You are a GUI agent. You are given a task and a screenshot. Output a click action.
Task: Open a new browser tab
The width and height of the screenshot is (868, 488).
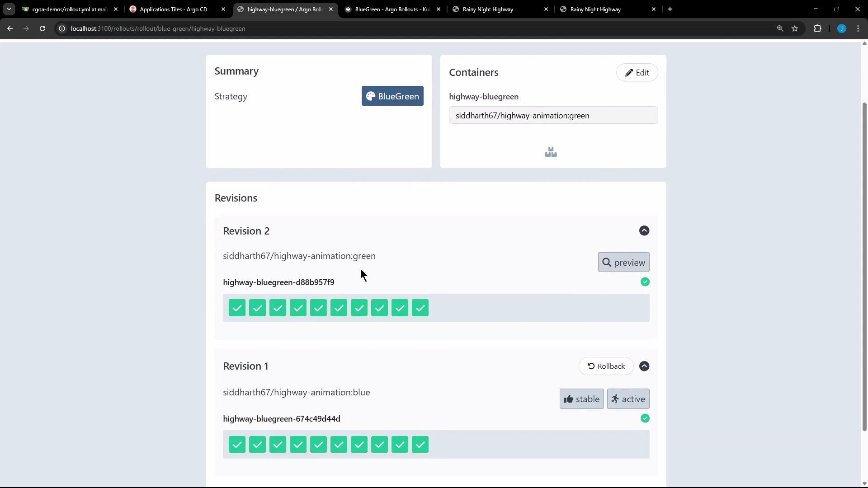pyautogui.click(x=670, y=9)
